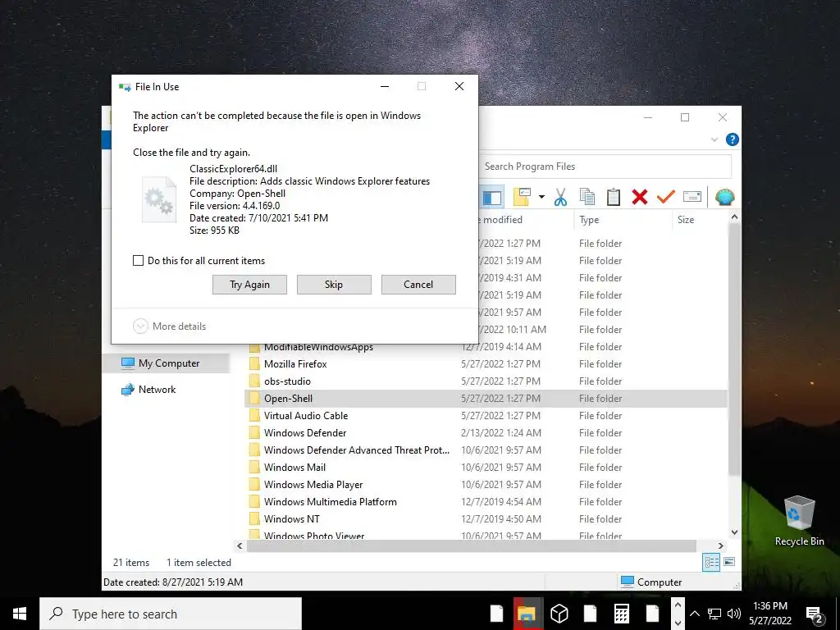The image size is (840, 630).
Task: Click the Type here to search box
Action: (171, 614)
